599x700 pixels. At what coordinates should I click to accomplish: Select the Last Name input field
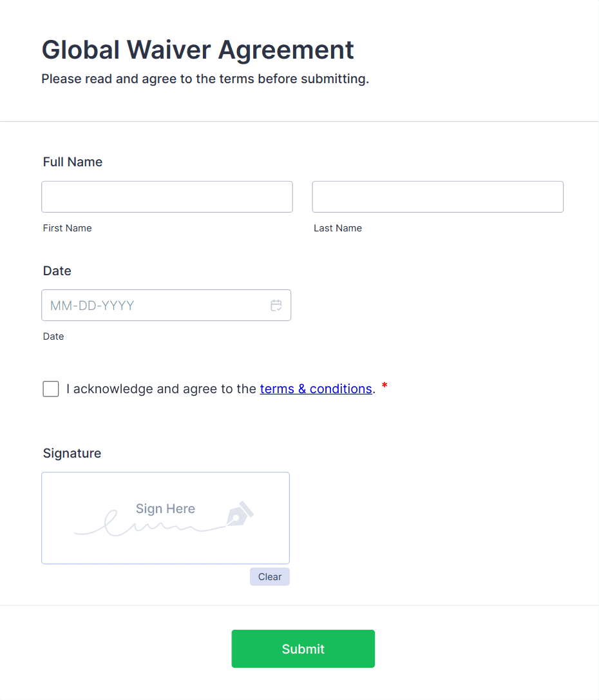437,197
